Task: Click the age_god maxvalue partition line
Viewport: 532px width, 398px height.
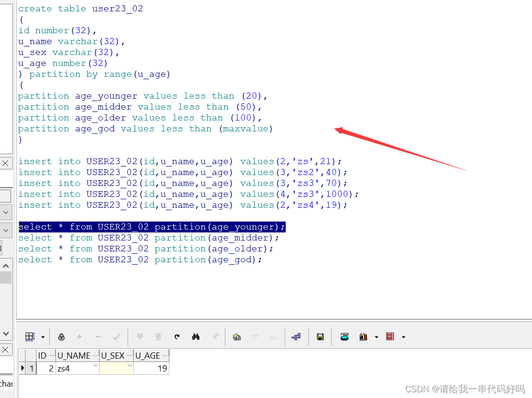Action: pos(146,129)
